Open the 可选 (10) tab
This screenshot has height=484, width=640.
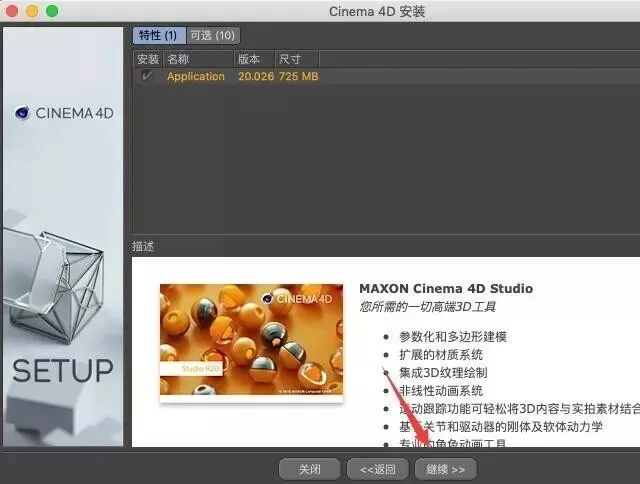coord(213,36)
